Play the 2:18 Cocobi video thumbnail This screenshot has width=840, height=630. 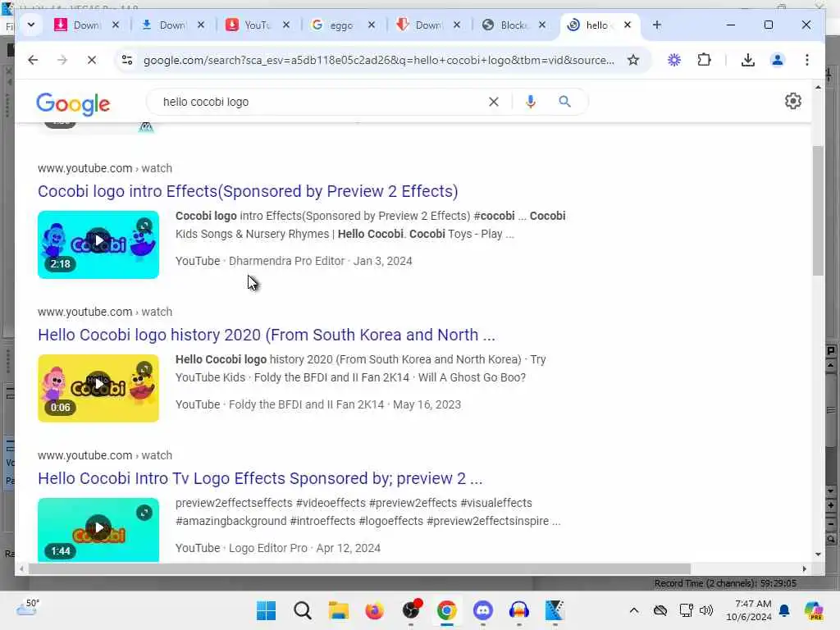[98, 244]
